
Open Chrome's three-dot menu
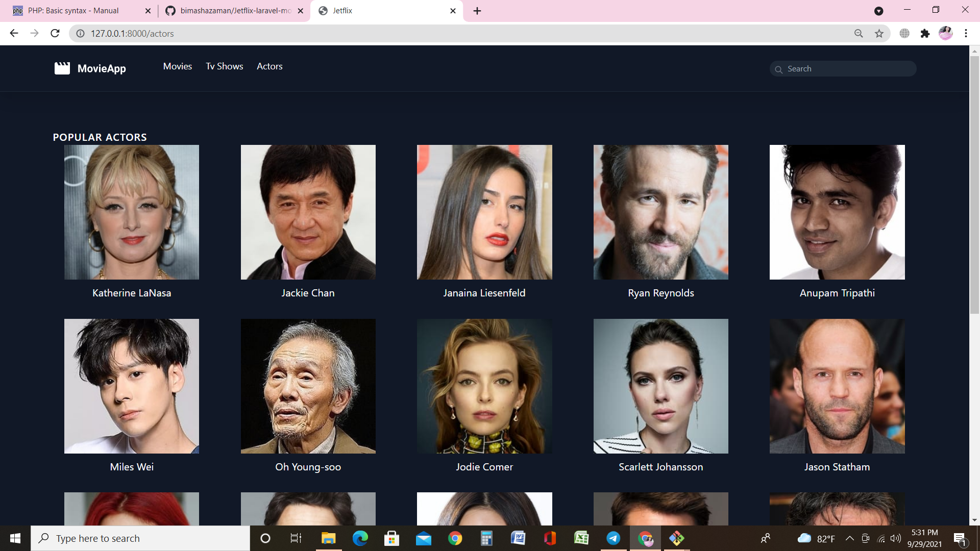(x=966, y=33)
